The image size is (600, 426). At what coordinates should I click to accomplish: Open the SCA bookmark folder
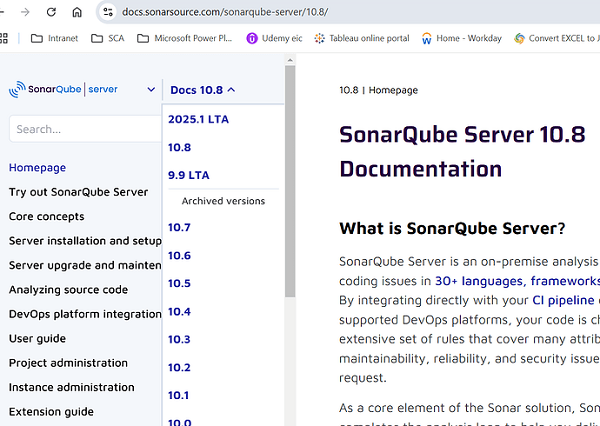(108, 38)
